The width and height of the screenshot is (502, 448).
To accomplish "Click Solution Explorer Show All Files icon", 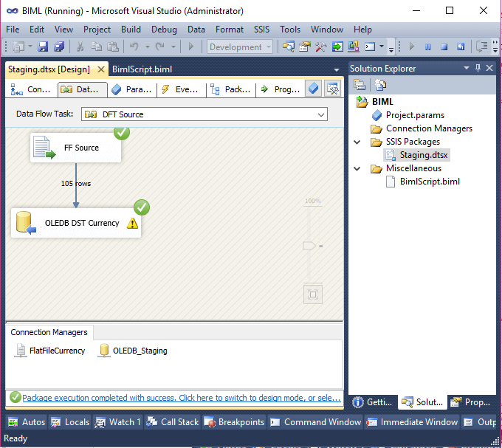I will (380, 85).
